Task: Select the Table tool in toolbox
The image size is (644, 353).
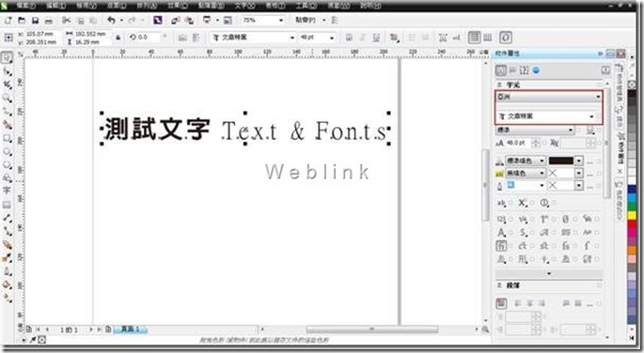Action: (x=7, y=205)
